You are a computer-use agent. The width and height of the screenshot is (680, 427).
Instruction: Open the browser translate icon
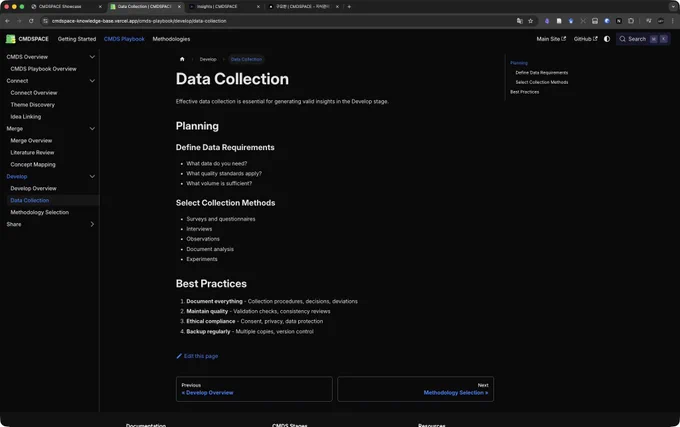coord(520,21)
